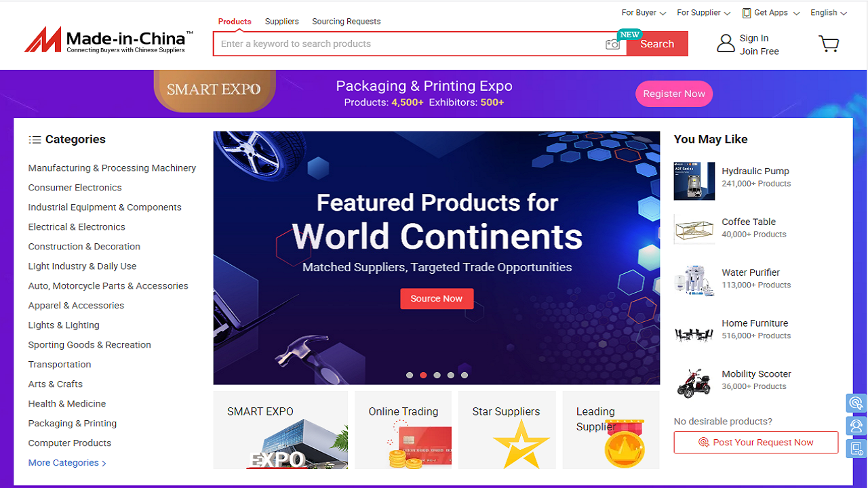868x488 pixels.
Task: Expand the For Buyer dropdown
Action: pos(644,13)
